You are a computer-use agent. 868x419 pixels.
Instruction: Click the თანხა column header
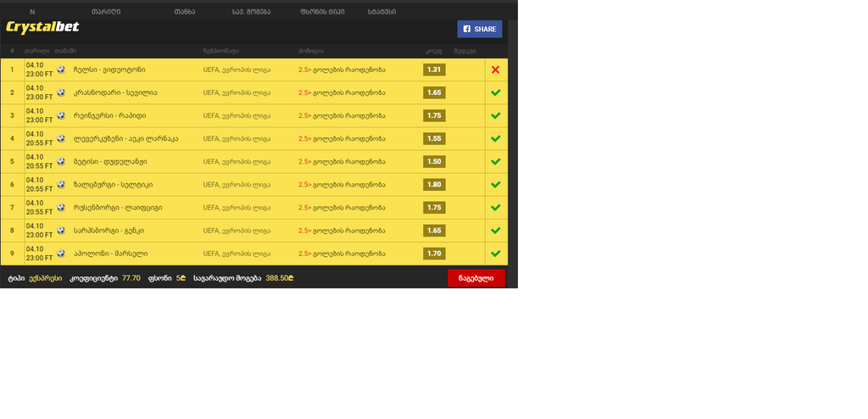click(184, 12)
